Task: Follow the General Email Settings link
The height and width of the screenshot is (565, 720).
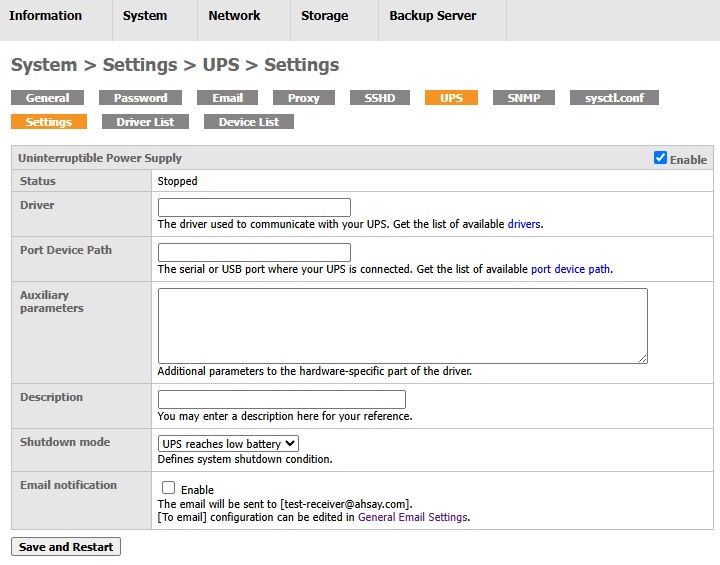Action: [x=413, y=518]
